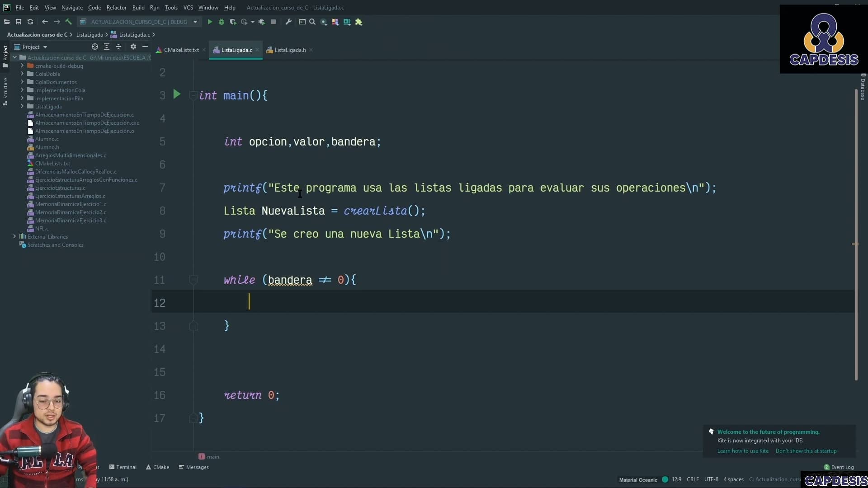Expand the External Libraries node
868x488 pixels.
click(x=14, y=236)
